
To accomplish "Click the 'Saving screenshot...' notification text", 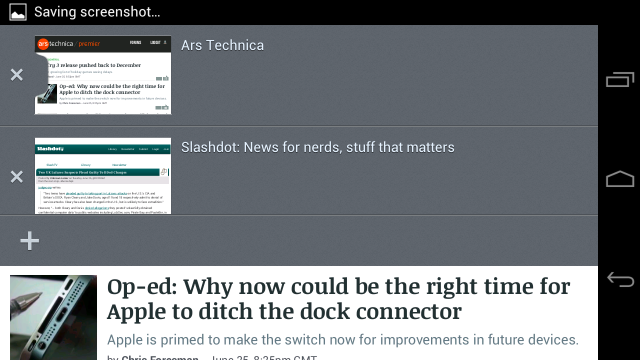I will coord(97,12).
